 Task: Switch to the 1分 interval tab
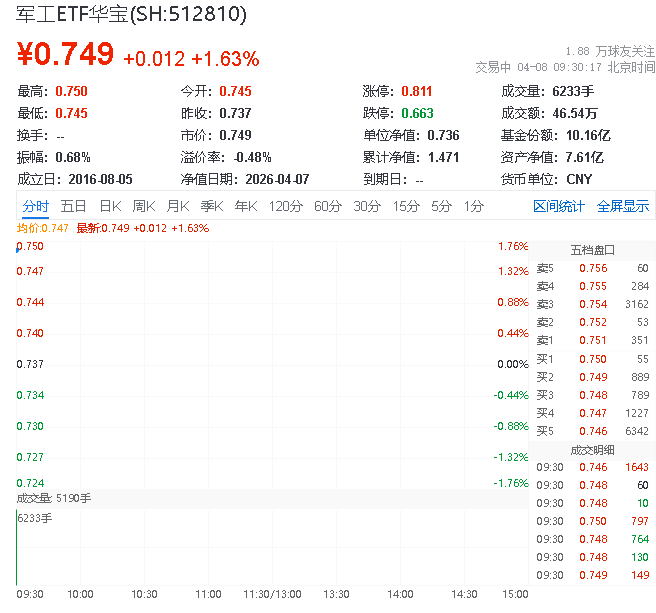[x=474, y=206]
